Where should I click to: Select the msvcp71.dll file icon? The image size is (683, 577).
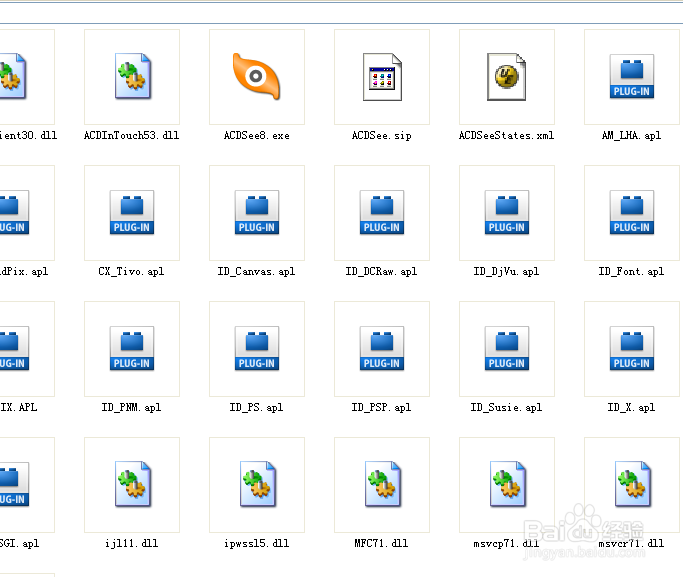tap(508, 484)
